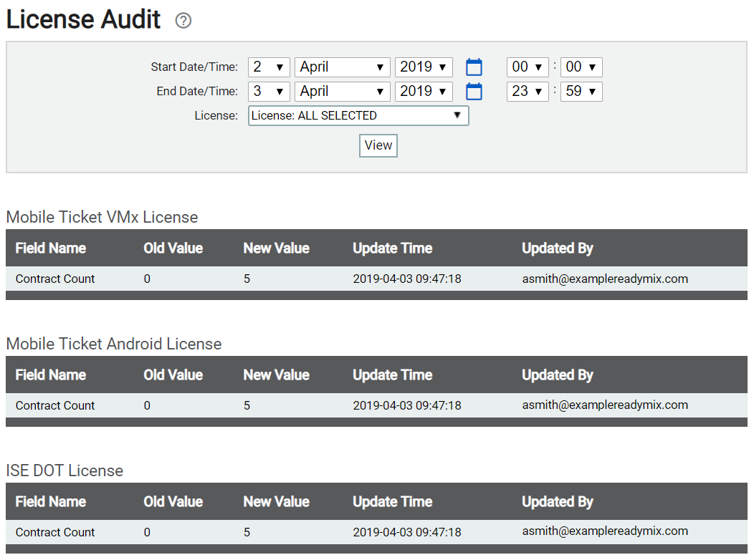
Task: Click Update Time header in VMx License table
Action: click(392, 248)
